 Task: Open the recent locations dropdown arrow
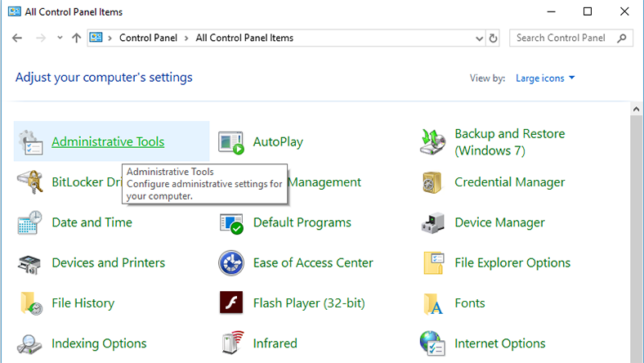tap(60, 38)
